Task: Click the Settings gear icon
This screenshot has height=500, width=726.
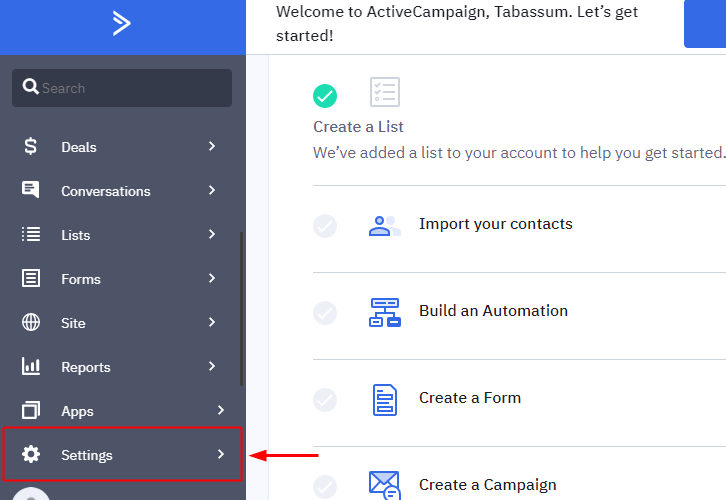Action: 31,454
